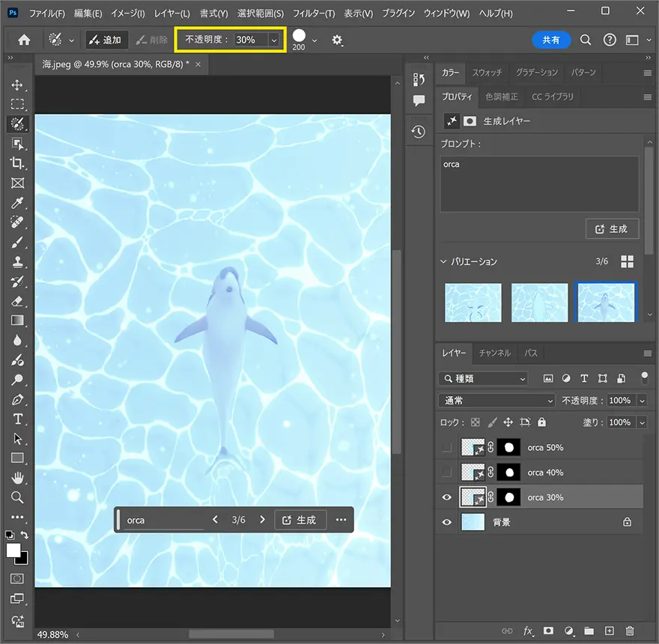Viewport: 659px width, 644px height.
Task: Collapse the バリエーション section
Action: [x=443, y=261]
